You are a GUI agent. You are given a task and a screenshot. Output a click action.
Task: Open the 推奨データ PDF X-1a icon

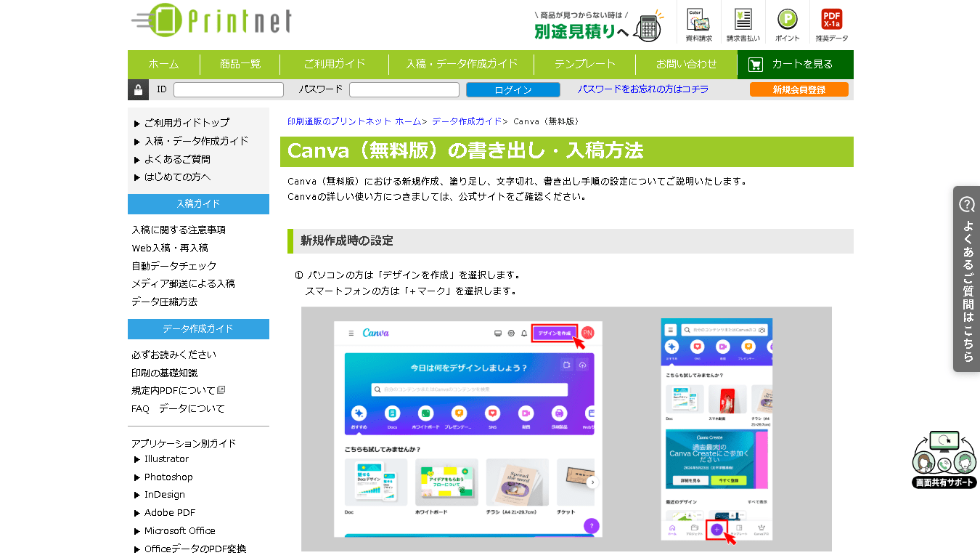tap(831, 23)
